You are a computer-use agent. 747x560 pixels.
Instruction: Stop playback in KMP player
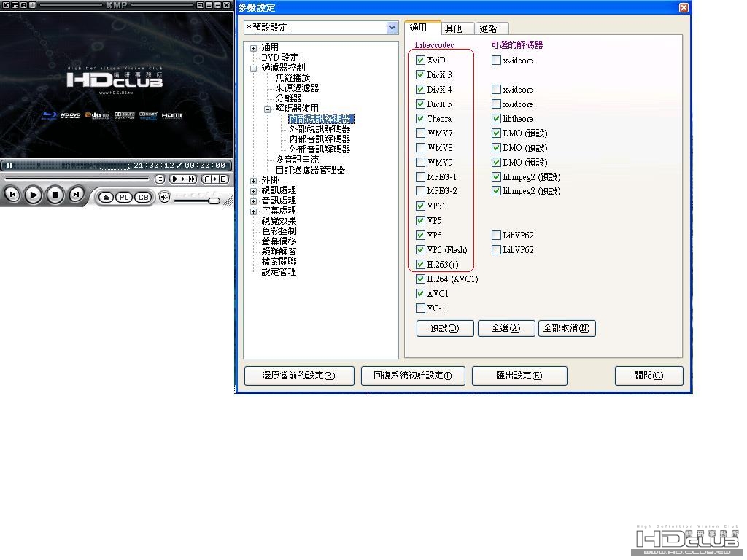(x=55, y=195)
